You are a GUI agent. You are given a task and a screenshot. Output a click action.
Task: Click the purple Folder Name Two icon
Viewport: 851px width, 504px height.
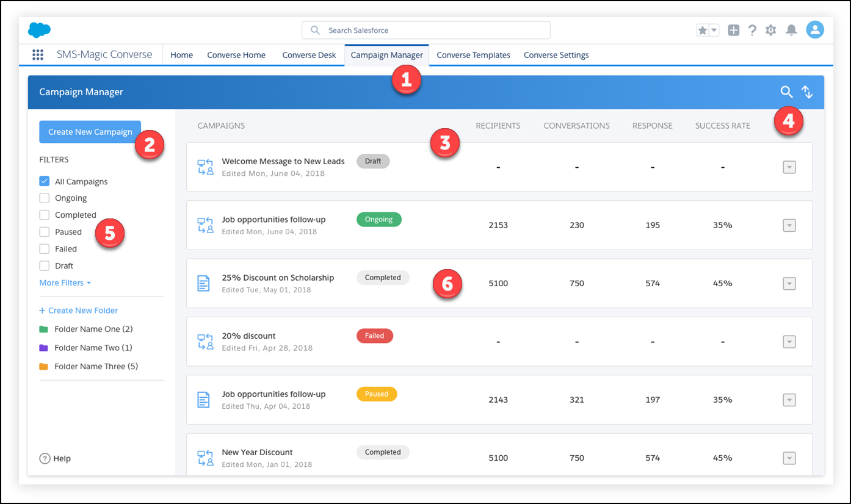click(x=43, y=348)
